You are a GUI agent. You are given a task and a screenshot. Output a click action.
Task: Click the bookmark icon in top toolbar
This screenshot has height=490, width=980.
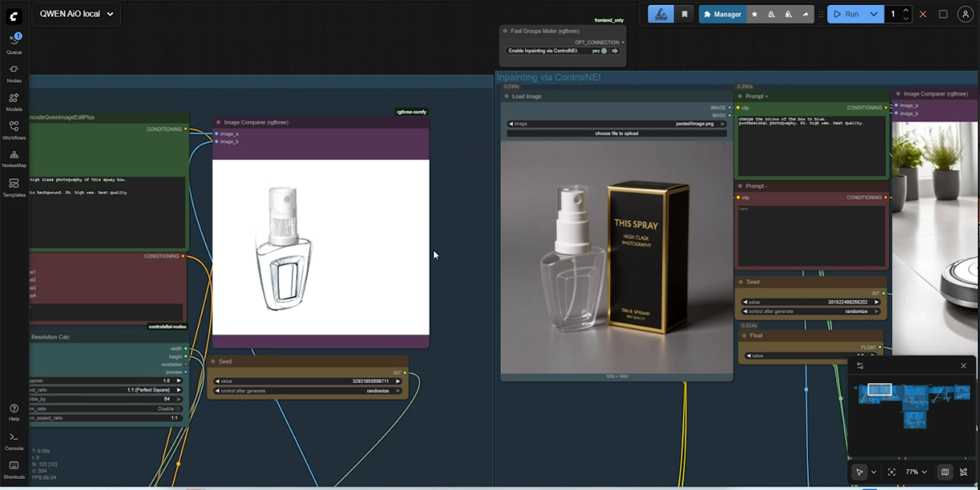(685, 14)
